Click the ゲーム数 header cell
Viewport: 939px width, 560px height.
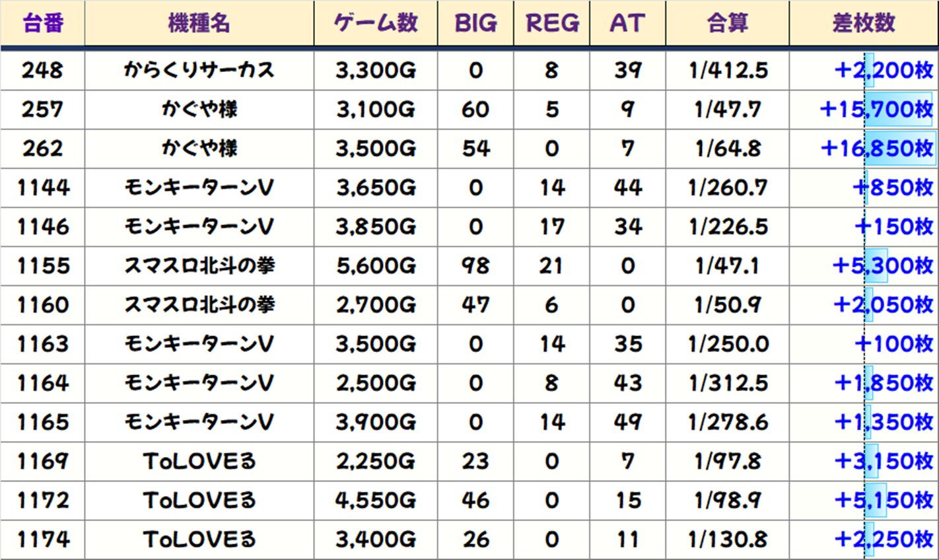[376, 23]
